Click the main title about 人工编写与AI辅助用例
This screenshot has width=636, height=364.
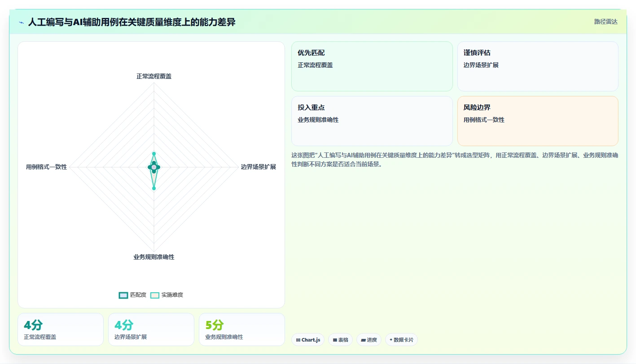(x=132, y=22)
